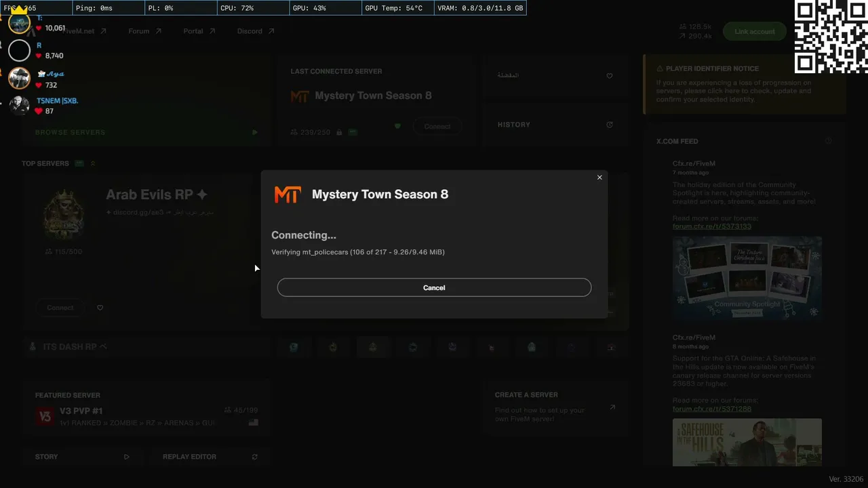Screen dimensions: 868x488
Task: Open the Replay Editor
Action: click(x=210, y=457)
